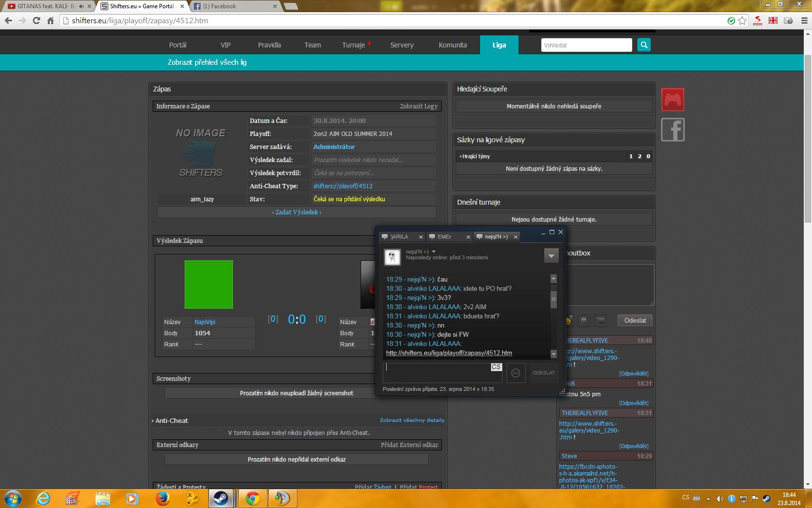Viewport: 812px width, 508px height.
Task: Open emoticon picker in Steam chat
Action: point(516,373)
